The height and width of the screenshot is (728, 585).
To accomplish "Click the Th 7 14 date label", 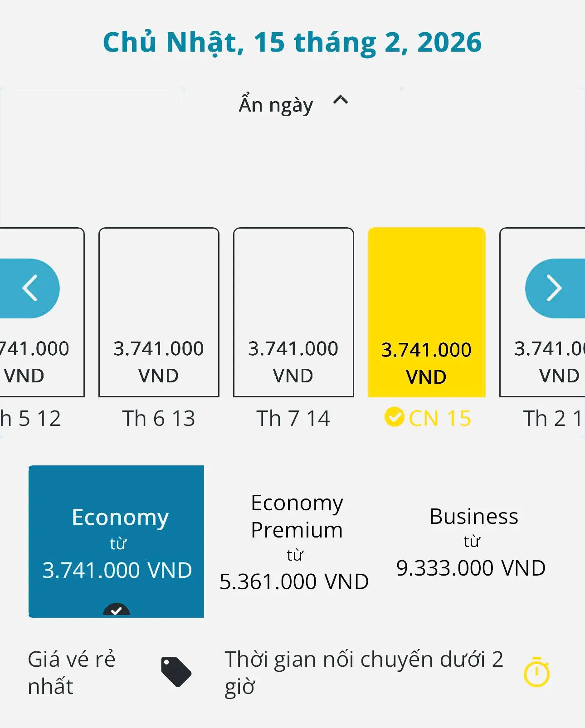I will tap(293, 418).
